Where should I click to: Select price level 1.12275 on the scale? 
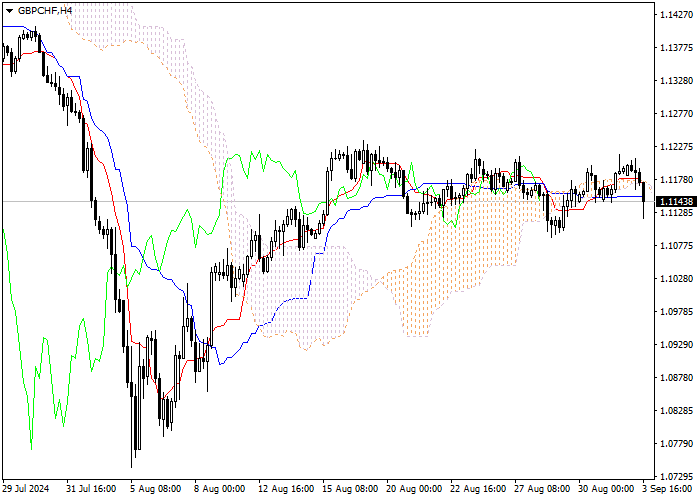[x=676, y=147]
